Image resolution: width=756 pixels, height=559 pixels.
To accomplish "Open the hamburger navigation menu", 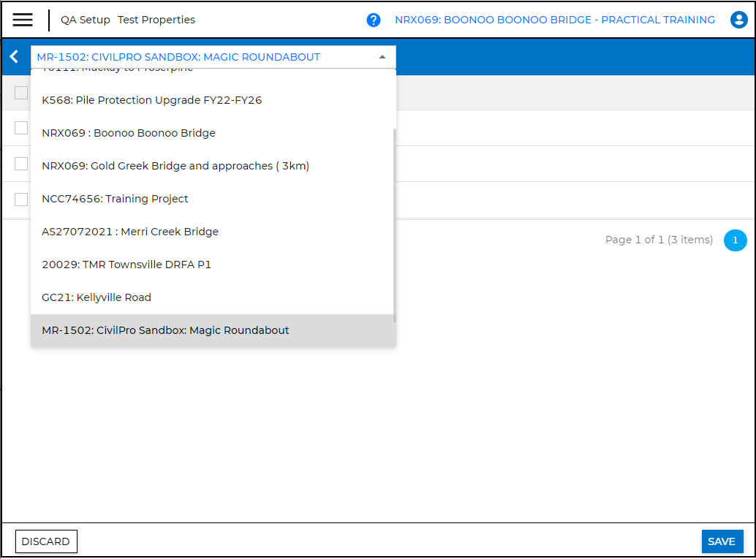I will coord(23,20).
